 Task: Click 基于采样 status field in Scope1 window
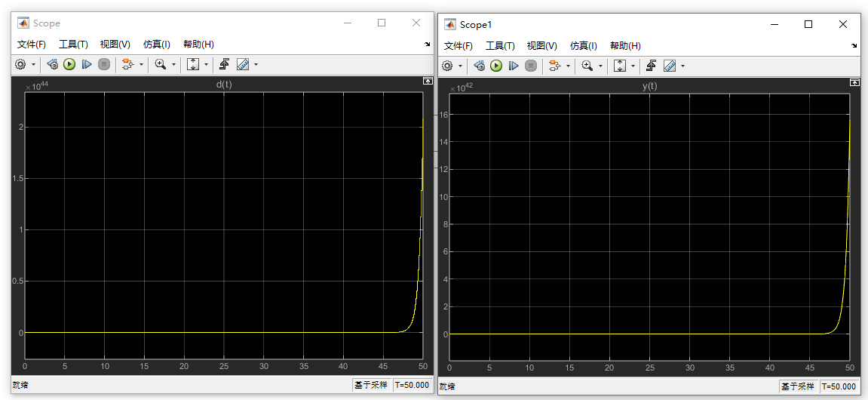(x=799, y=386)
